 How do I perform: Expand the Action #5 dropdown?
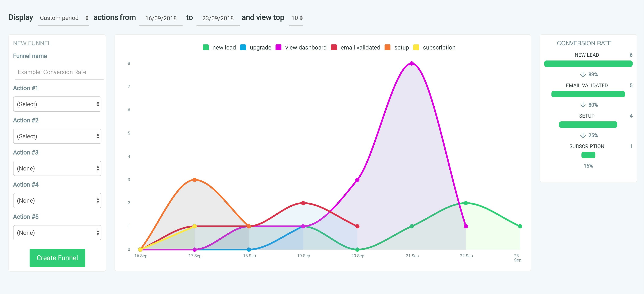click(57, 233)
